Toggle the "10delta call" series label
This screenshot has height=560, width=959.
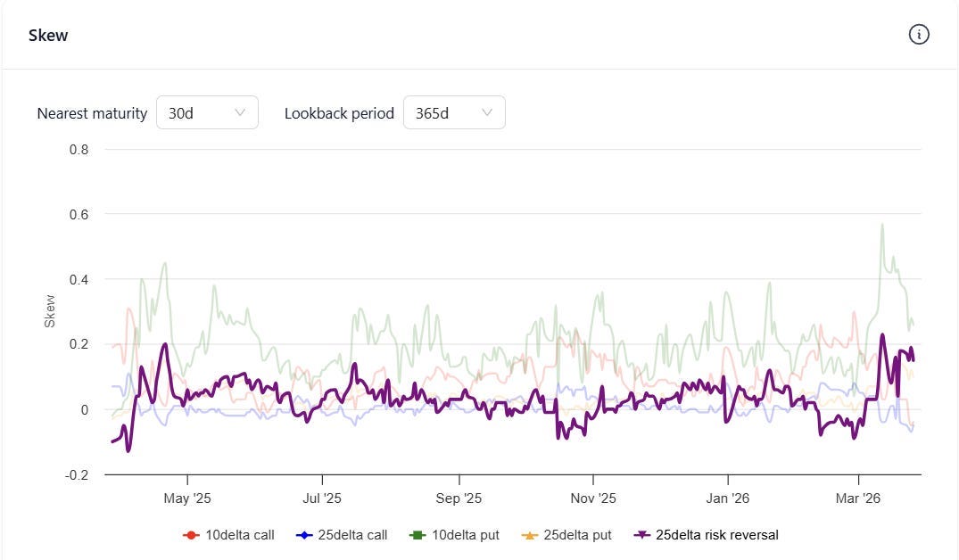click(239, 535)
